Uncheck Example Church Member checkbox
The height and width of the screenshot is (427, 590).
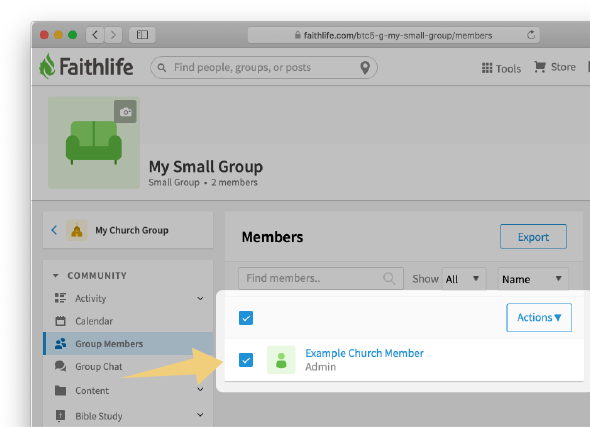click(x=246, y=360)
